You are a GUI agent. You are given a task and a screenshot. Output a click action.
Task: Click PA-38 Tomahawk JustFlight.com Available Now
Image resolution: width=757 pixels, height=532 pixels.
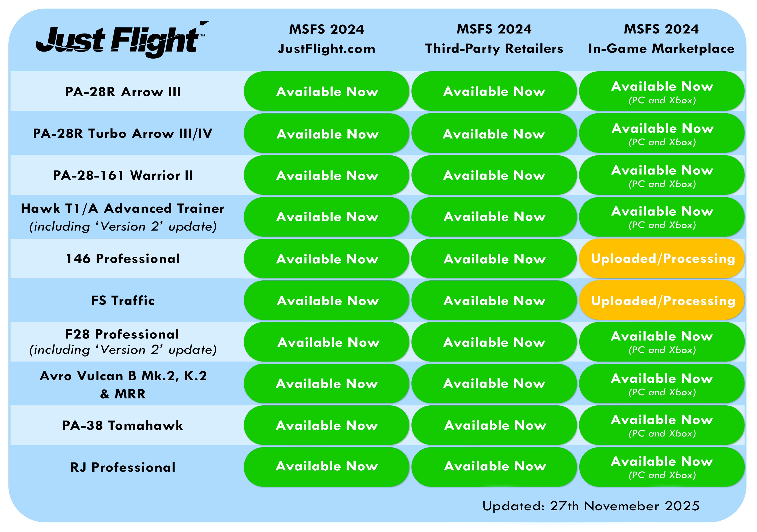coord(326,425)
